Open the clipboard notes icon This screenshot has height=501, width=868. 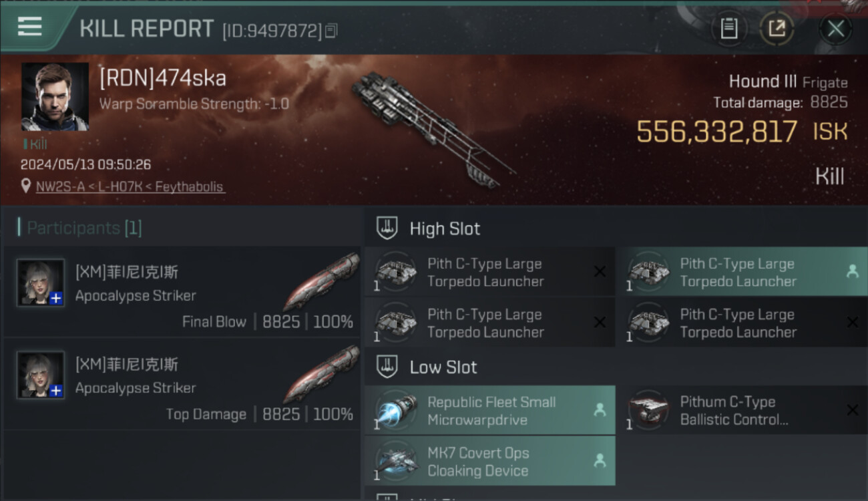click(x=728, y=29)
